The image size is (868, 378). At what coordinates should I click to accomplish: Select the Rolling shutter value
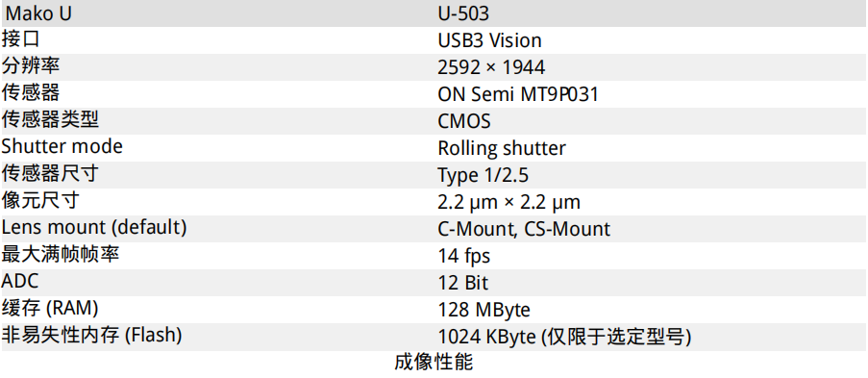(502, 148)
